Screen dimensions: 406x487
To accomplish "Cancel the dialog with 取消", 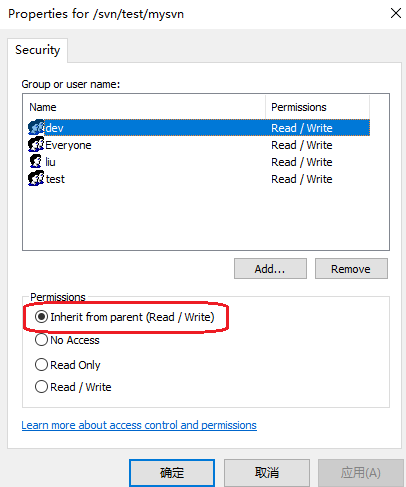I will coord(267,473).
